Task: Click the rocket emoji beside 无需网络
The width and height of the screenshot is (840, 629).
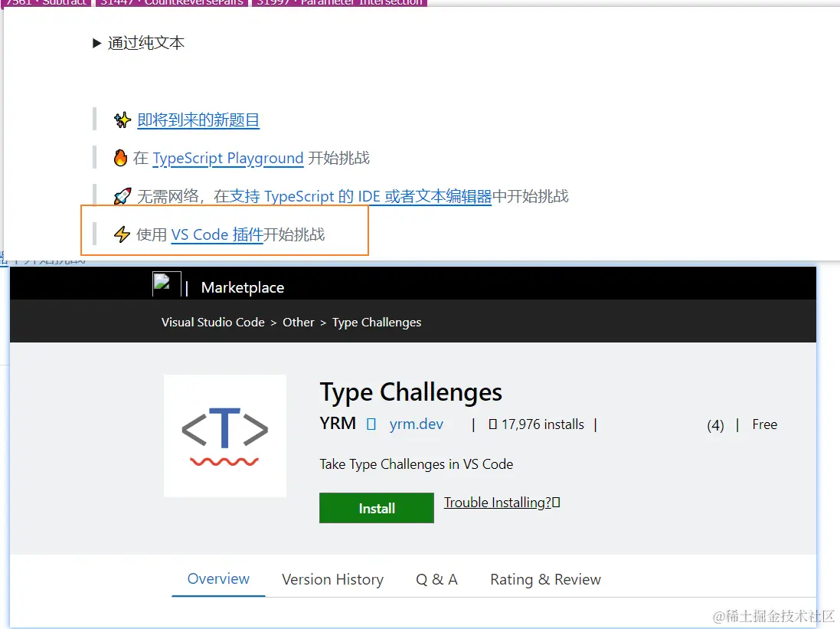Action: click(x=123, y=196)
